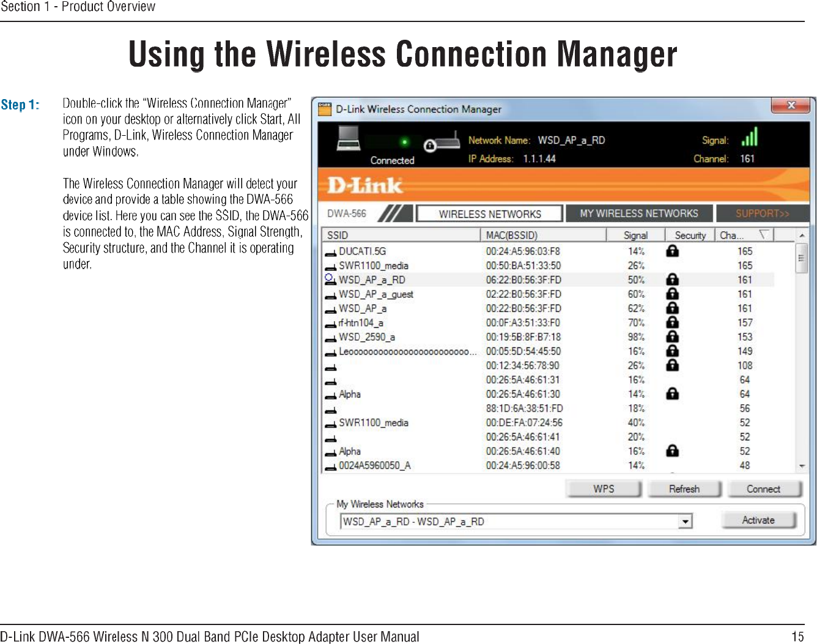Click adapter icon for MAC 88:1D:6A:38:51:FD
Screen dimensions: 817x644
[330, 410]
